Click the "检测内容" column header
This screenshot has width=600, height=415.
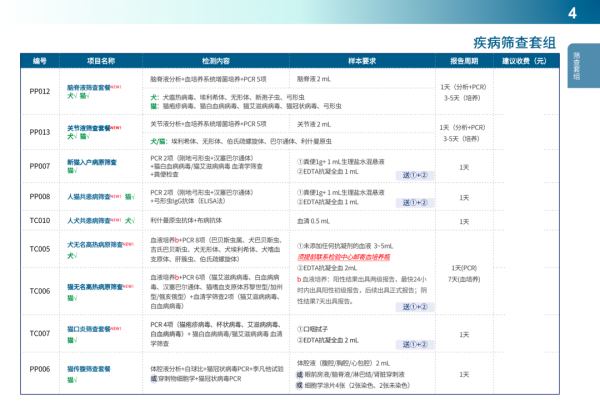[216, 61]
